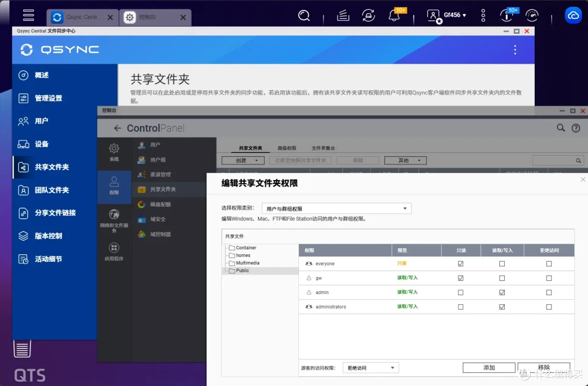This screenshot has width=588, height=386.
Task: Open 创建 dropdown button
Action: point(243,161)
